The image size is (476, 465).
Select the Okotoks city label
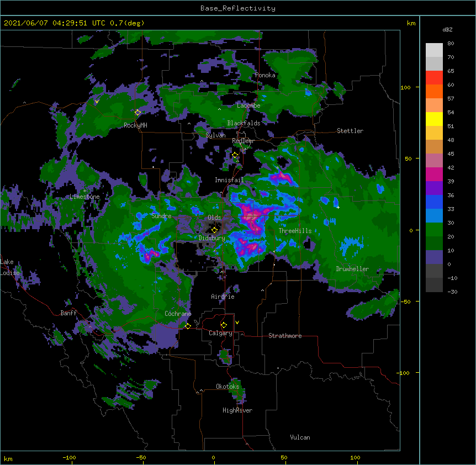228,387
